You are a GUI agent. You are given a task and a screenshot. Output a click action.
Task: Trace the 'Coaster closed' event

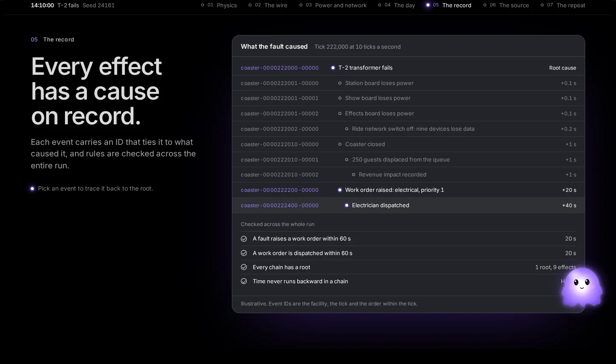click(x=409, y=144)
